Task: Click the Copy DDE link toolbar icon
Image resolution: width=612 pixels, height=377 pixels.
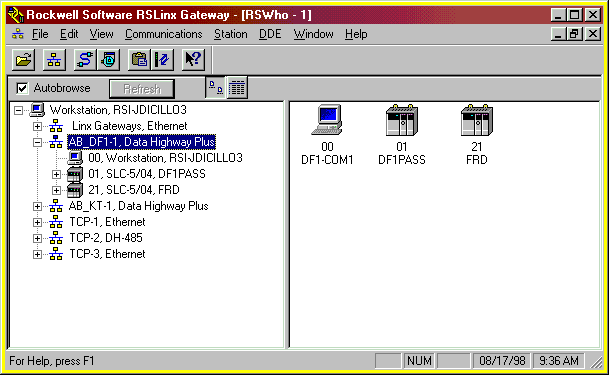Action: point(139,60)
